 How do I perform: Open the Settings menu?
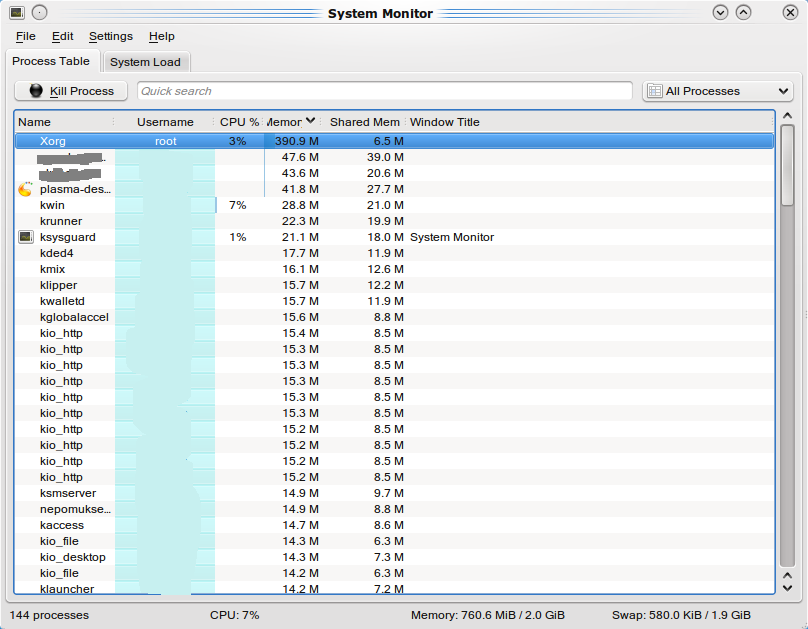[110, 36]
